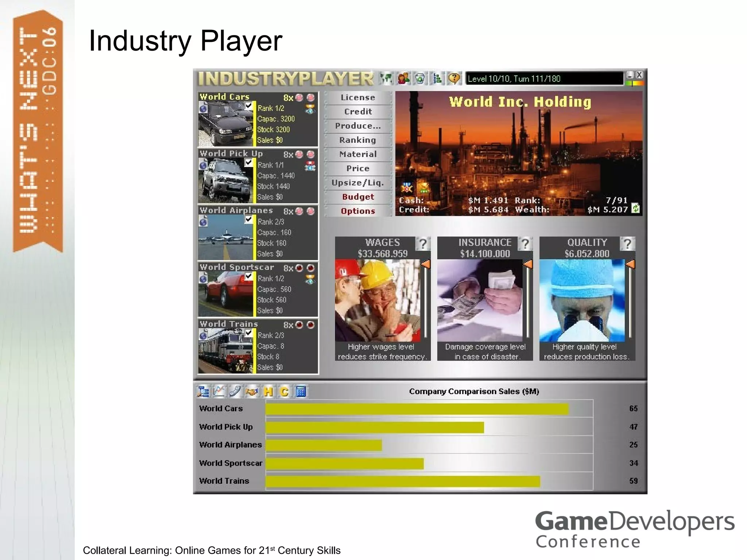Click the Produce... button
The width and height of the screenshot is (747, 560).
[358, 126]
